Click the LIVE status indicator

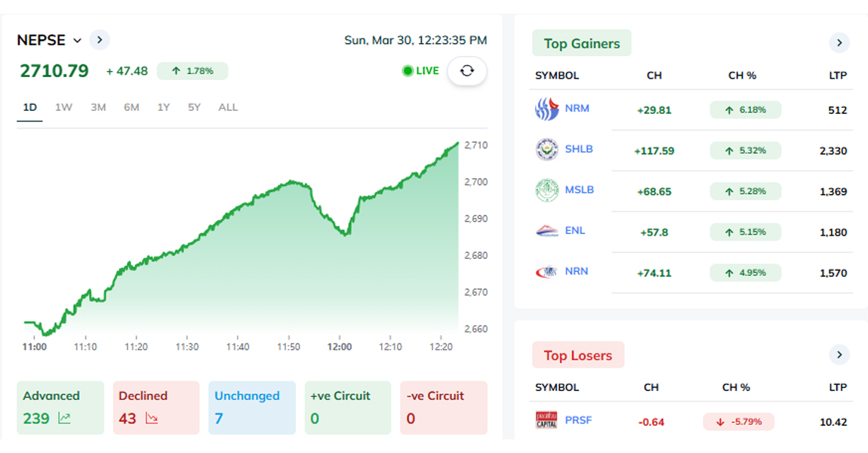(420, 71)
